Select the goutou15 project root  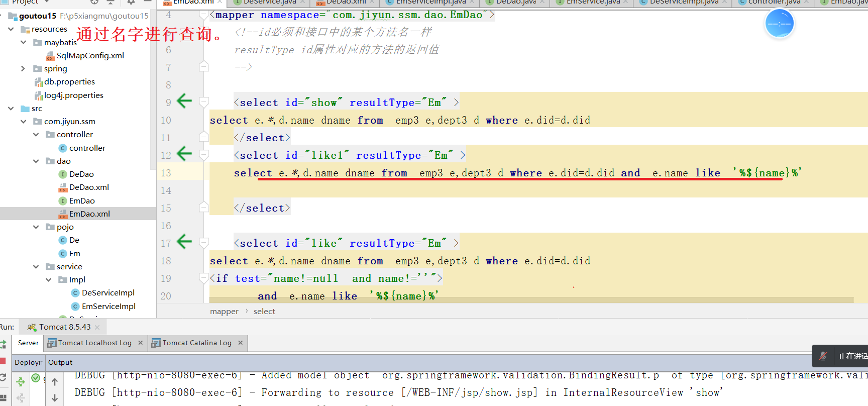[38, 16]
